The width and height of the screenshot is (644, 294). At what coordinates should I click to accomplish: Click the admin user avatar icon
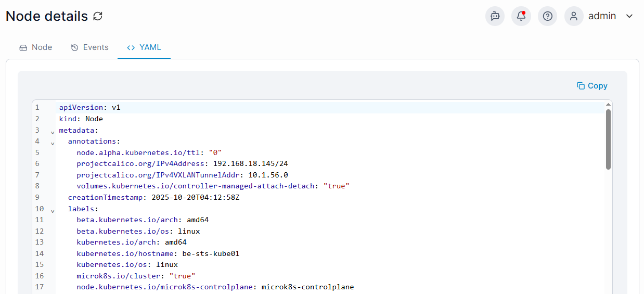(x=574, y=16)
